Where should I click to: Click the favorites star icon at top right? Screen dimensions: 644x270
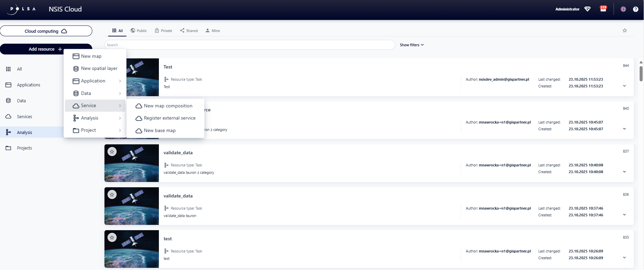(625, 30)
